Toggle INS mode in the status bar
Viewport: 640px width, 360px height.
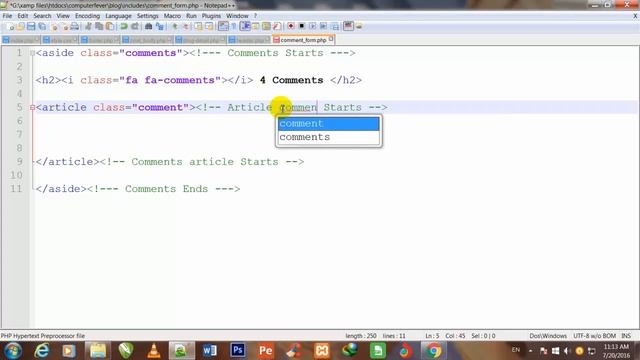coord(626,336)
